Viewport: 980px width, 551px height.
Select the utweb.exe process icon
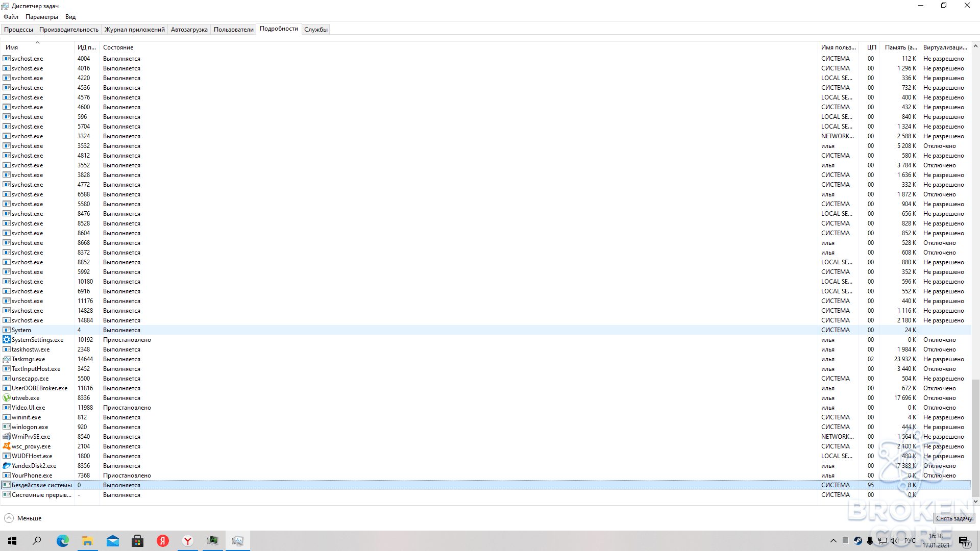[x=7, y=398]
